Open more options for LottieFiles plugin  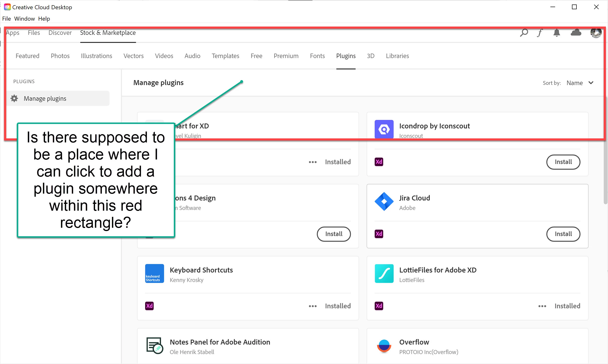542,306
